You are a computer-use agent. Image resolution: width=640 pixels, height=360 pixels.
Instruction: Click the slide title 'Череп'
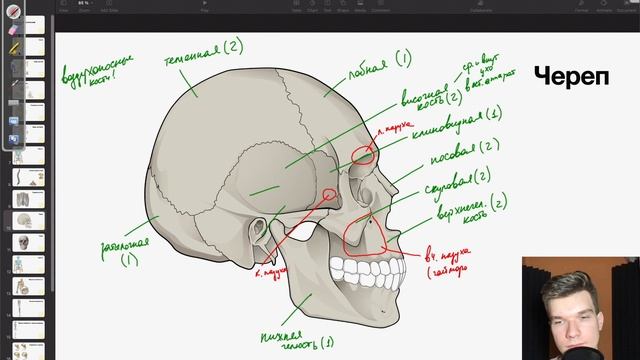coord(571,77)
